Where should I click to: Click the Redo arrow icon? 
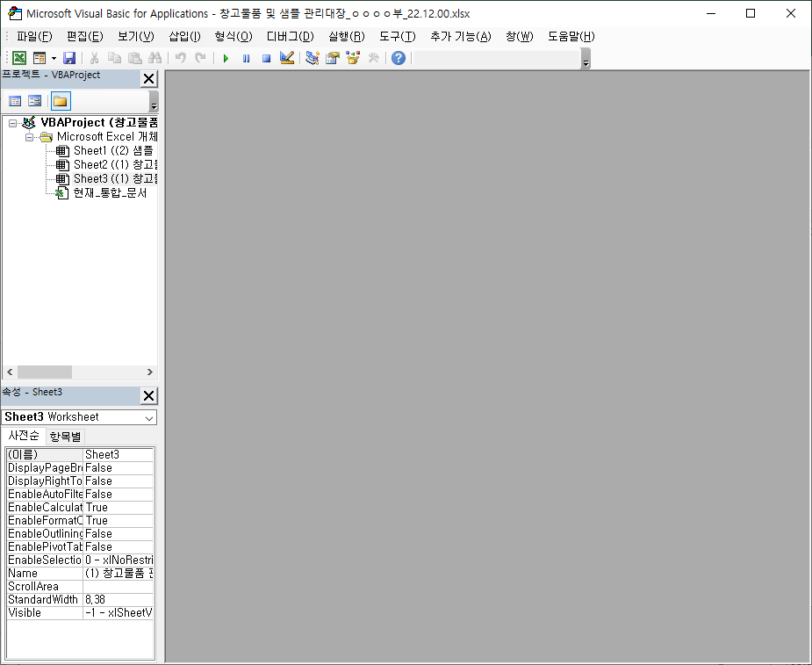click(200, 58)
